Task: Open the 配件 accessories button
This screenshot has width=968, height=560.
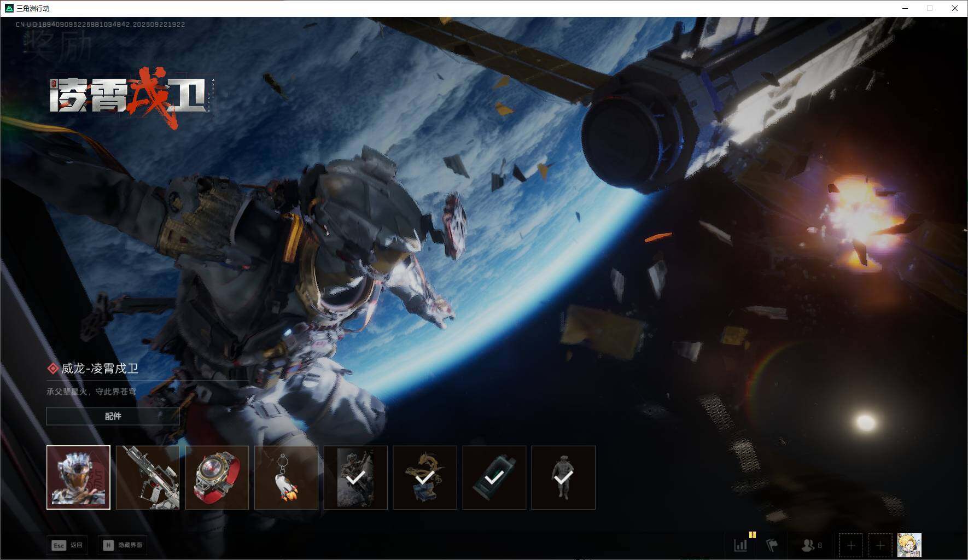Action: pos(113,416)
